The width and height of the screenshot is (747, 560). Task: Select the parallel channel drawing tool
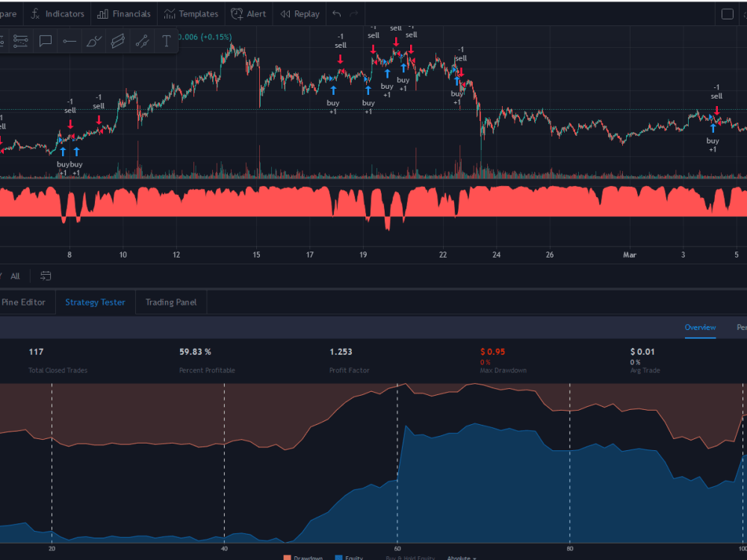117,41
